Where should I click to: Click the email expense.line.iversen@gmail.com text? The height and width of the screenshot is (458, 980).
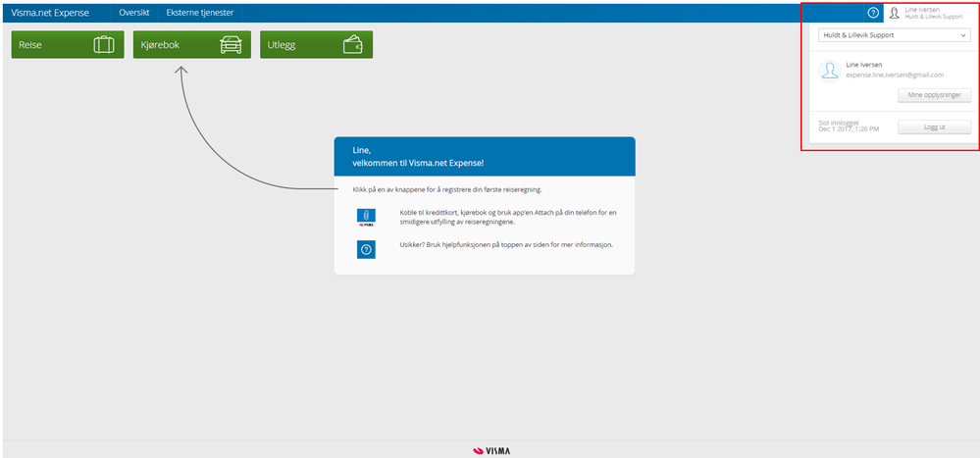(895, 75)
